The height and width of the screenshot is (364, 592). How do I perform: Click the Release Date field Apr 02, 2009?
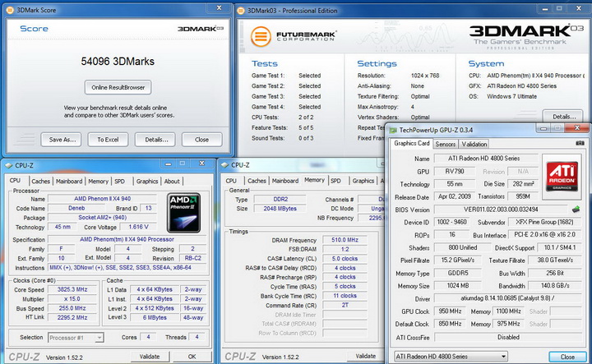[455, 196]
